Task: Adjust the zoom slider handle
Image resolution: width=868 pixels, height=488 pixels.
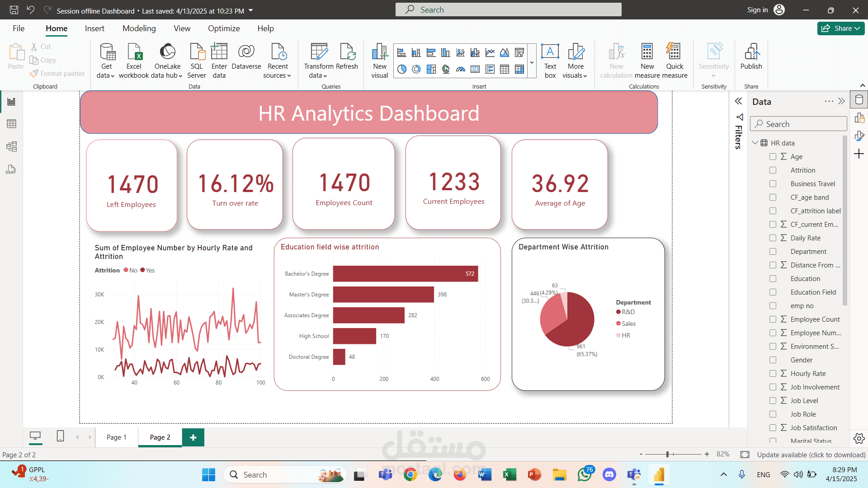Action: 667,454
